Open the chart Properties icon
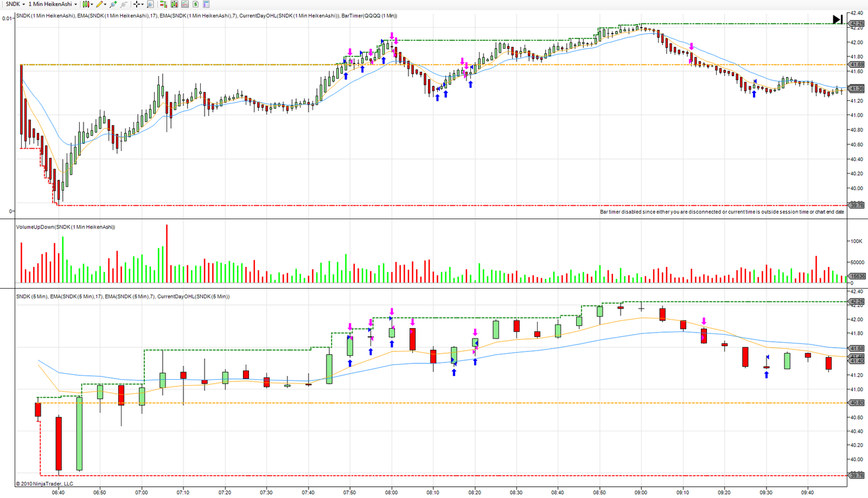Image resolution: width=868 pixels, height=498 pixels. (x=206, y=4)
